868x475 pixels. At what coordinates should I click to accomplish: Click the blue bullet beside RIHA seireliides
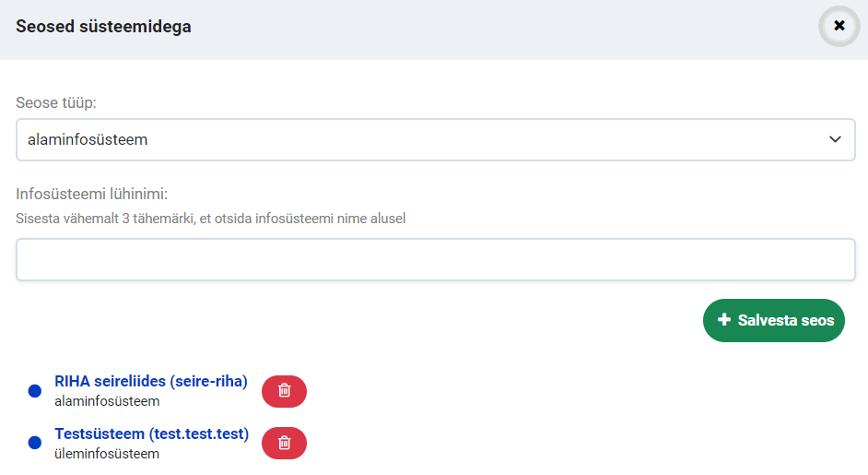(35, 391)
